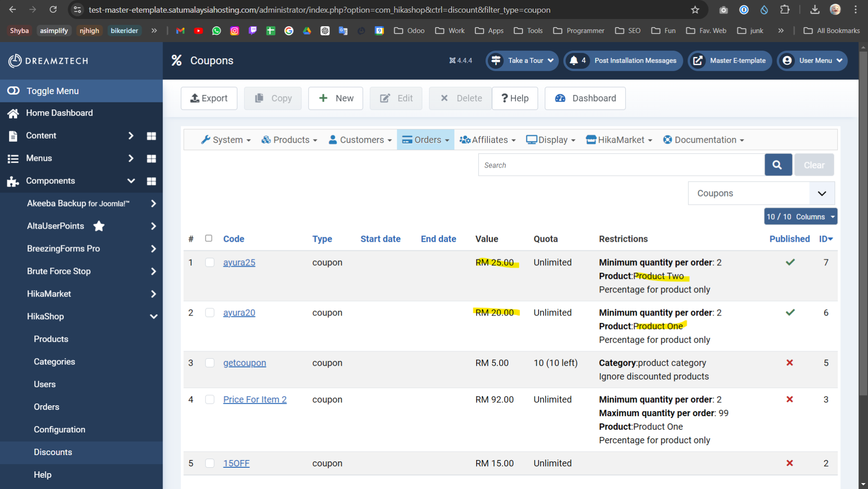Open the Orders menu in HikaShop bar
The width and height of the screenshot is (868, 489).
click(x=425, y=140)
